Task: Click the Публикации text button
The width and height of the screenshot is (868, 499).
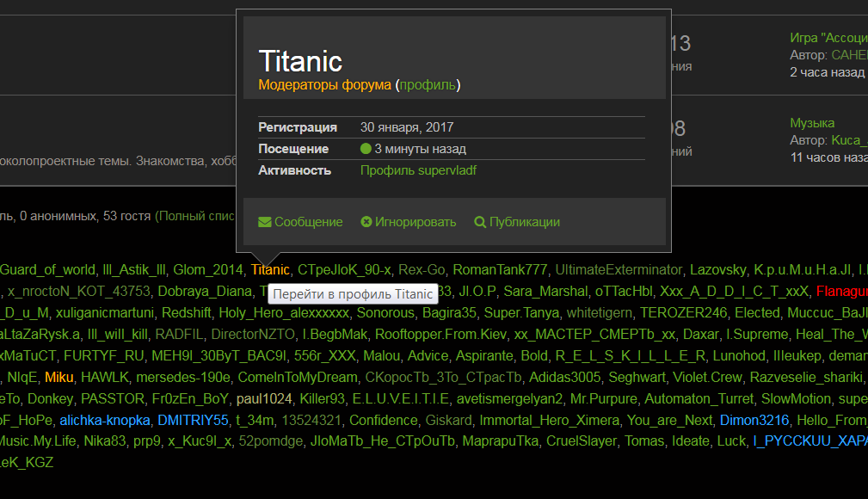Action: pos(525,222)
